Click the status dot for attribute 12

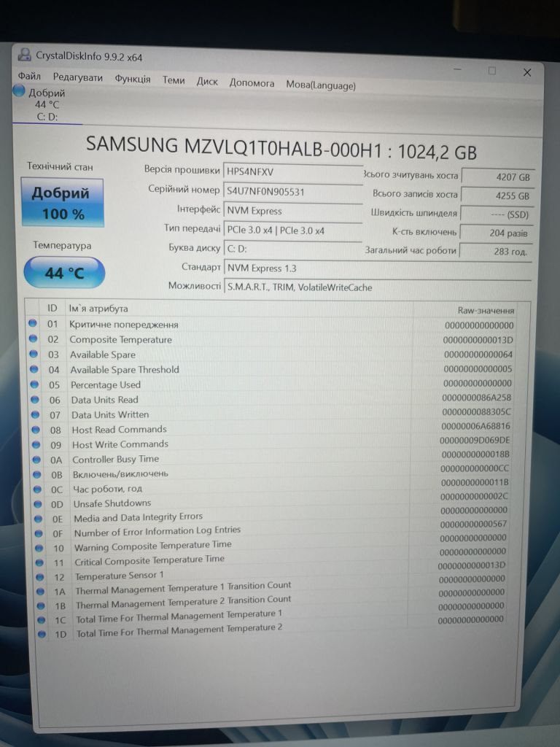pyautogui.click(x=40, y=577)
